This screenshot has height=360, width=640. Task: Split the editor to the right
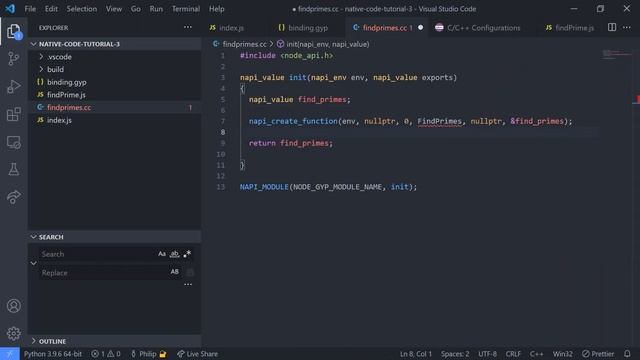pos(612,27)
